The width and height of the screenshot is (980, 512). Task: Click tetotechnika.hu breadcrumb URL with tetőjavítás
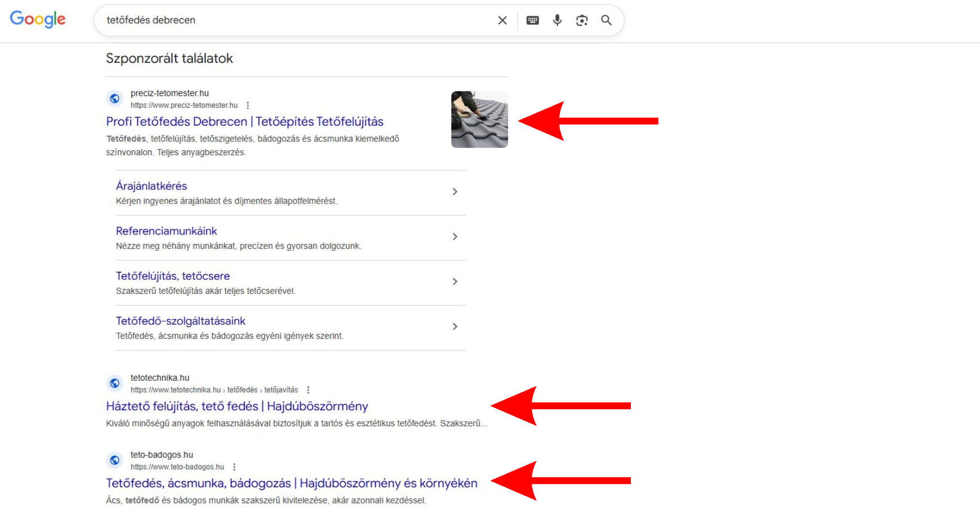pos(214,390)
